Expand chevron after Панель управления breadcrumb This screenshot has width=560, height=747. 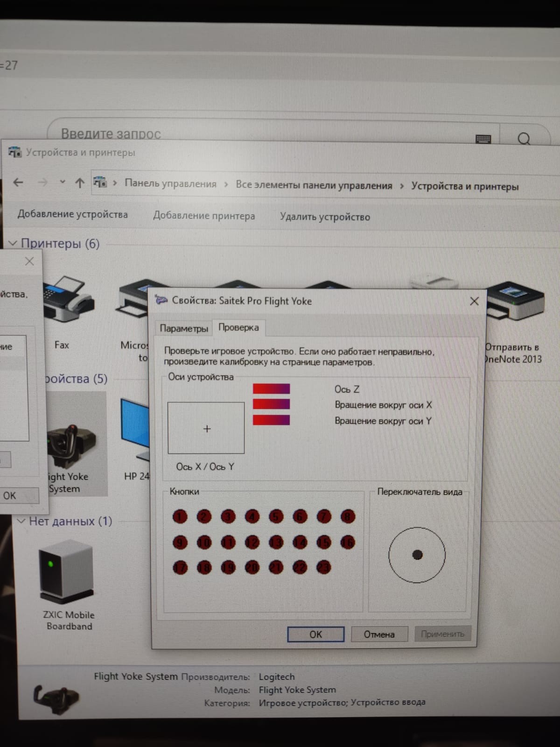(226, 184)
